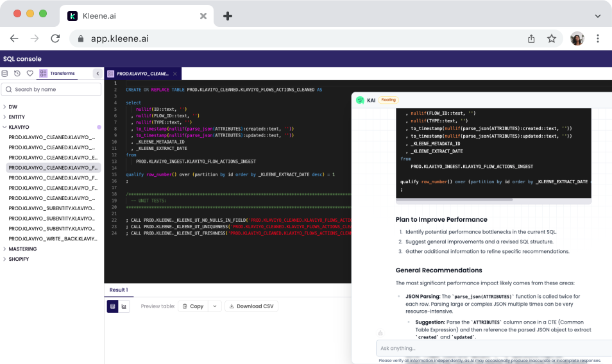Click the 'JSON Parsing:' bullet text

pos(423,296)
